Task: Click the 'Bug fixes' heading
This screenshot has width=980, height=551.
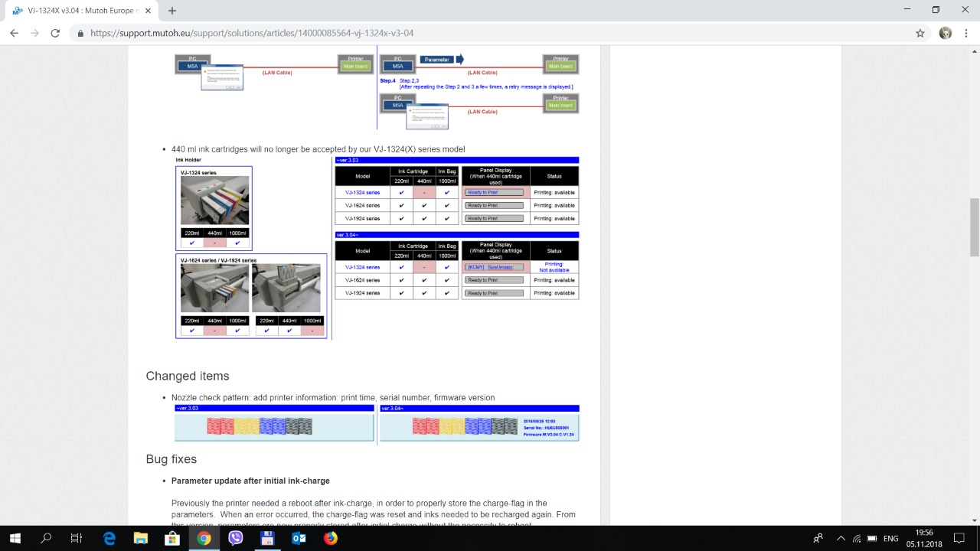Action: pyautogui.click(x=171, y=459)
